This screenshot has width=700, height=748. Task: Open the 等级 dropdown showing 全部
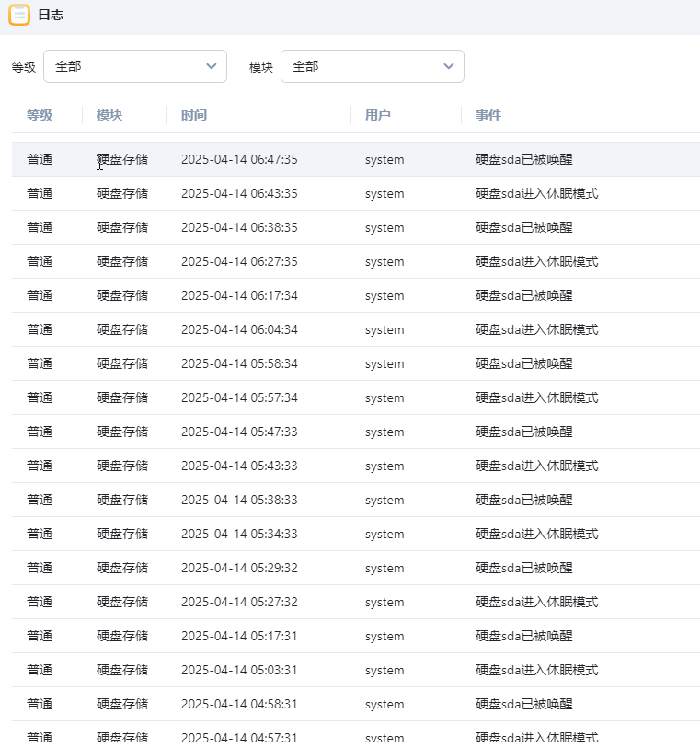(x=135, y=66)
